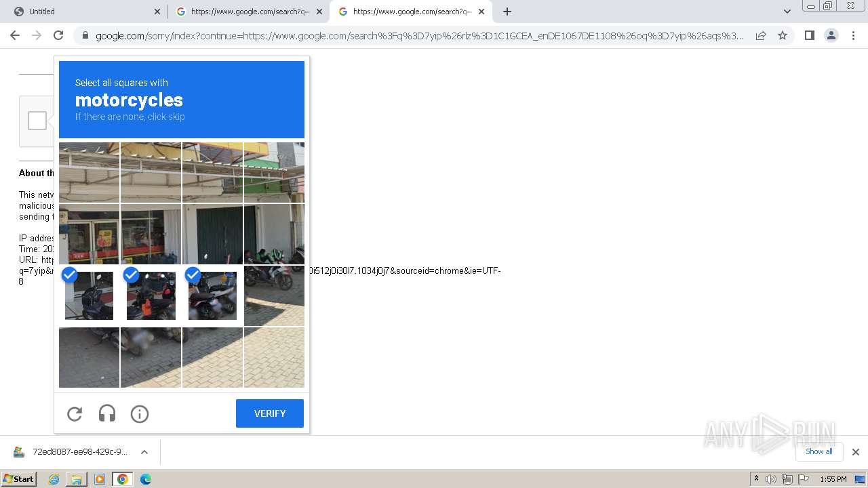The image size is (868, 488).
Task: Launch Microsoft Edge from taskbar
Action: point(146,479)
